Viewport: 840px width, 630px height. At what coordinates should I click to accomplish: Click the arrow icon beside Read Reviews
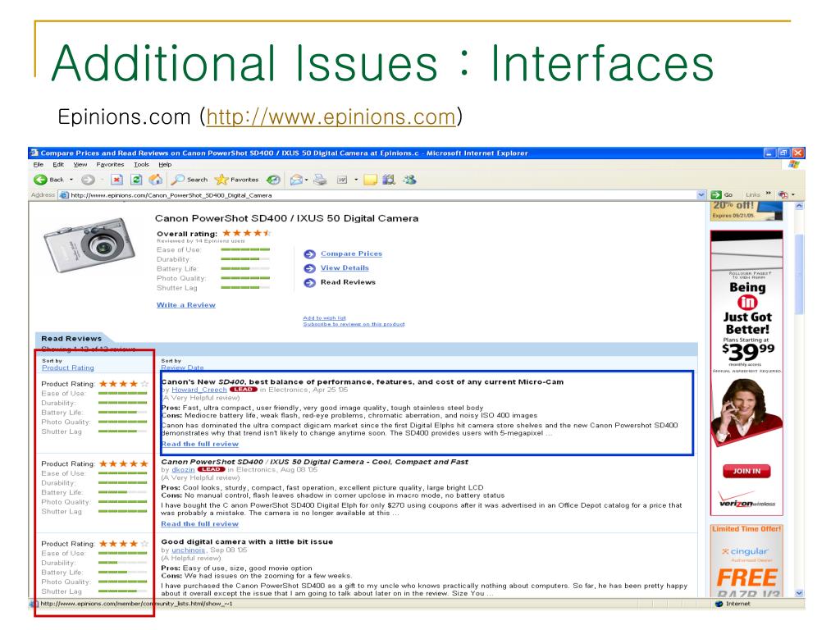tap(309, 283)
